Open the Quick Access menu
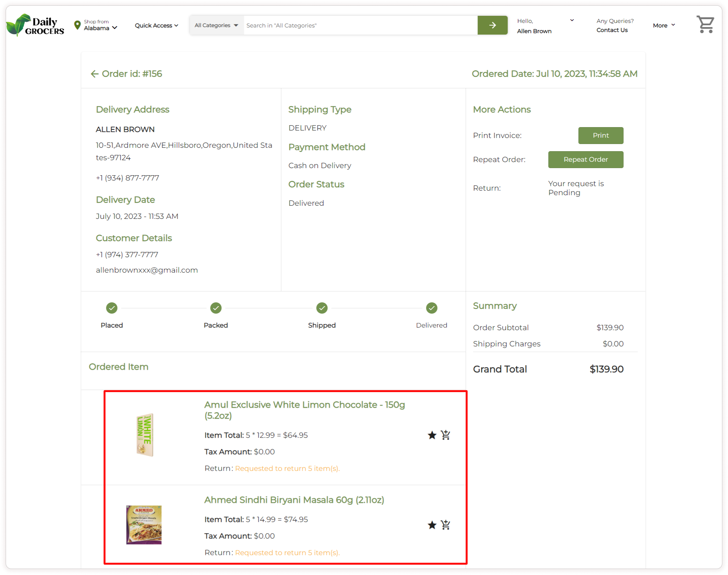The image size is (728, 575). [x=156, y=26]
